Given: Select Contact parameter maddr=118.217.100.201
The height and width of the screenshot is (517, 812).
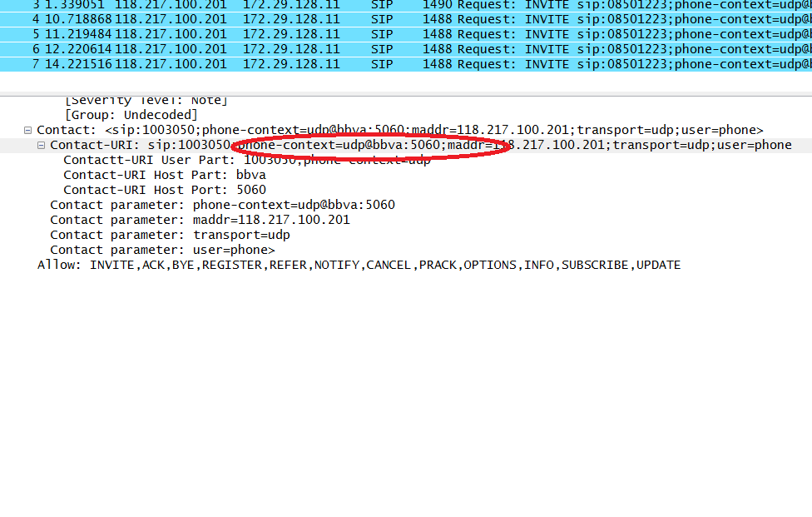Looking at the screenshot, I should point(200,220).
